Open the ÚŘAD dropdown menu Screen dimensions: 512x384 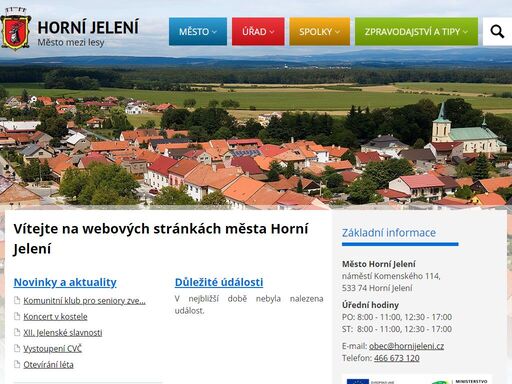(258, 31)
